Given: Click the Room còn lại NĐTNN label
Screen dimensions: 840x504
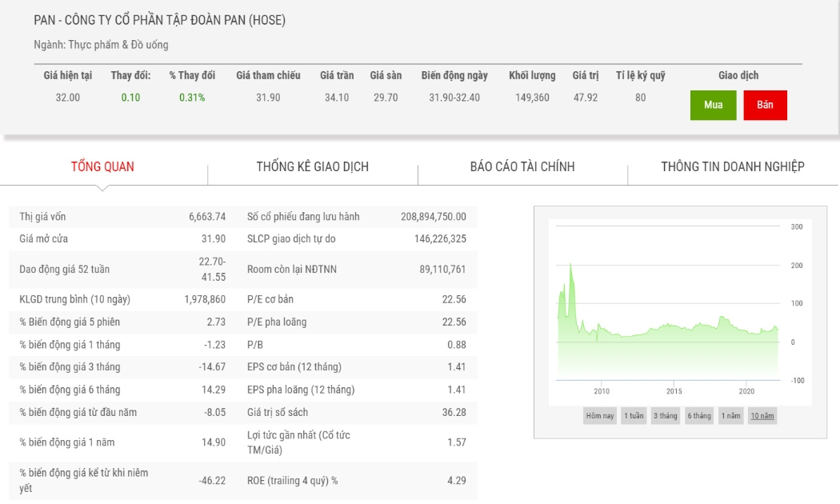Looking at the screenshot, I should (x=292, y=269).
